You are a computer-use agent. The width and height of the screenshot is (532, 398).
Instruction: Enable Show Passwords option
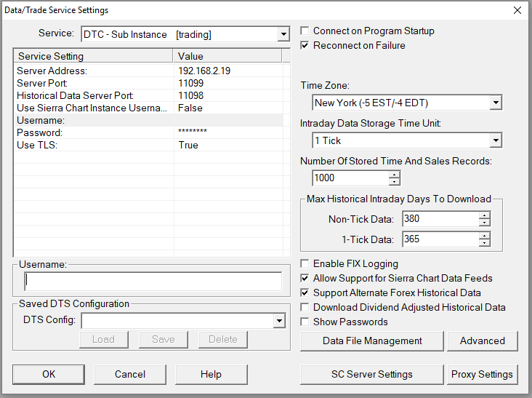[305, 322]
